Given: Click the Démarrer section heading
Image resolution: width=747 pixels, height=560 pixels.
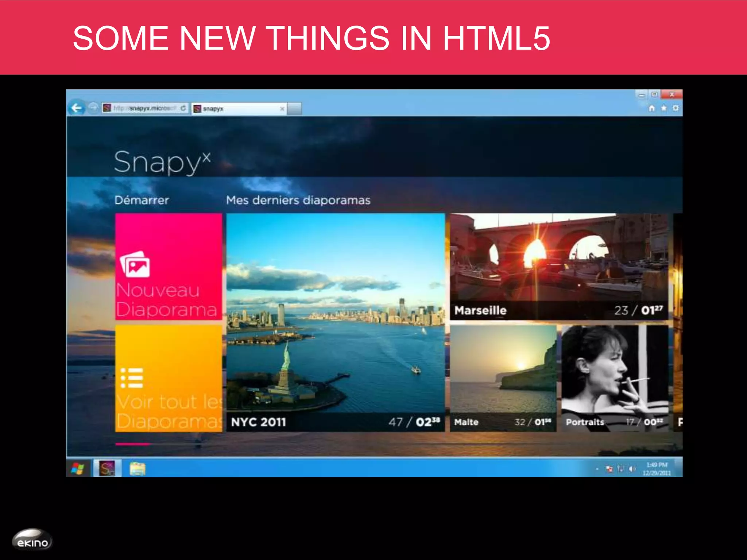Looking at the screenshot, I should [142, 200].
